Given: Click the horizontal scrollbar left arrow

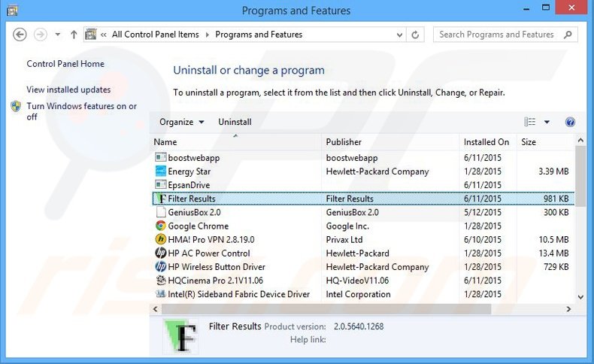Looking at the screenshot, I should point(156,309).
